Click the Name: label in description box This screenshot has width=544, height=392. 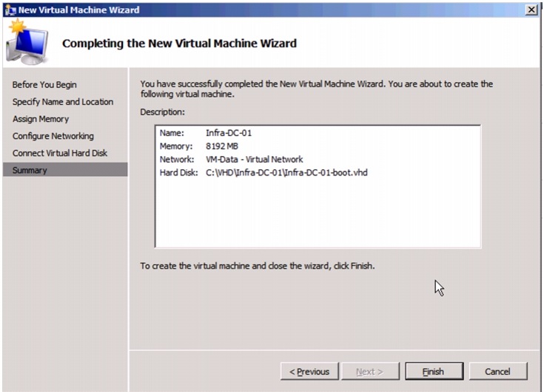pyautogui.click(x=172, y=132)
